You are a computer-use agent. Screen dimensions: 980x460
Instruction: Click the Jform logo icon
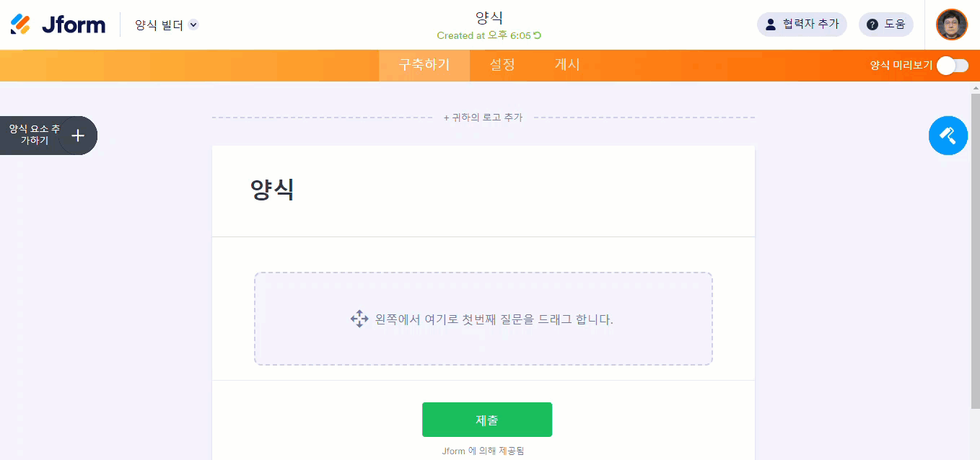(21, 25)
